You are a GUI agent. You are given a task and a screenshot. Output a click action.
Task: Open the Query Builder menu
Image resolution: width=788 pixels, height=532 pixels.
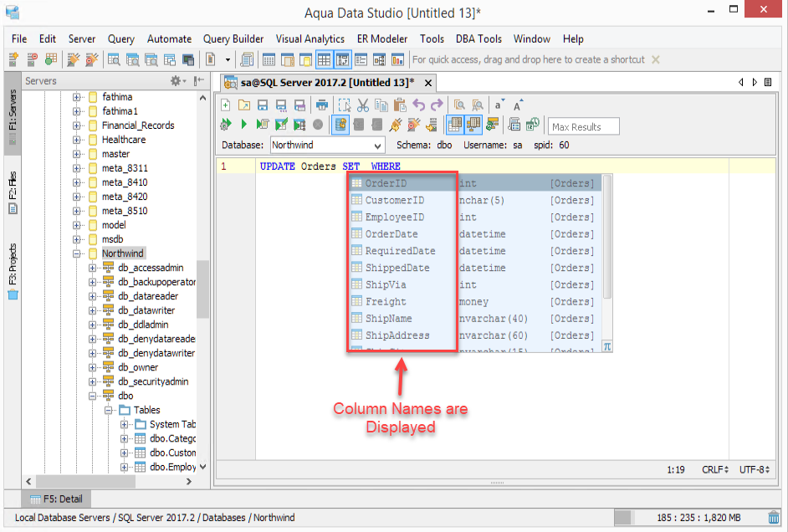click(233, 39)
